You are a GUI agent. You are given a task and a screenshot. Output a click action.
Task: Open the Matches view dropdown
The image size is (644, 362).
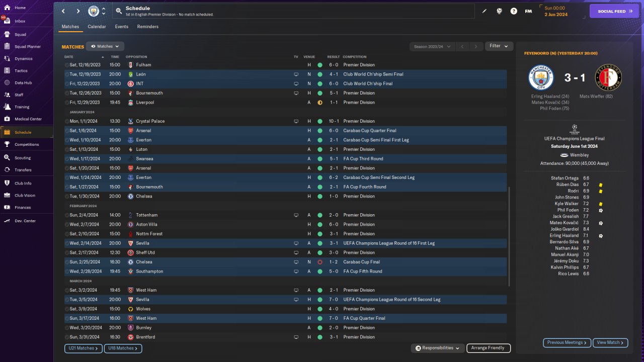point(105,46)
